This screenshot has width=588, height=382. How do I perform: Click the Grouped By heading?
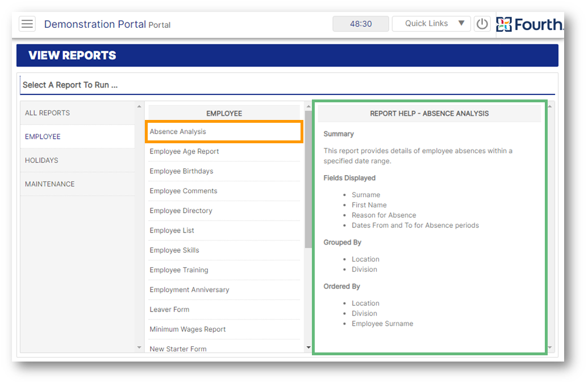coord(343,242)
